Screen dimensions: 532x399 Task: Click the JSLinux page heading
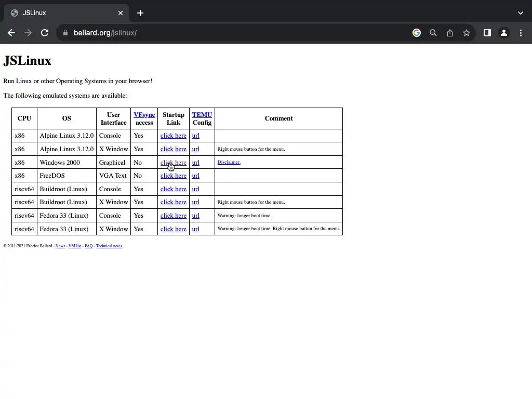click(x=27, y=61)
